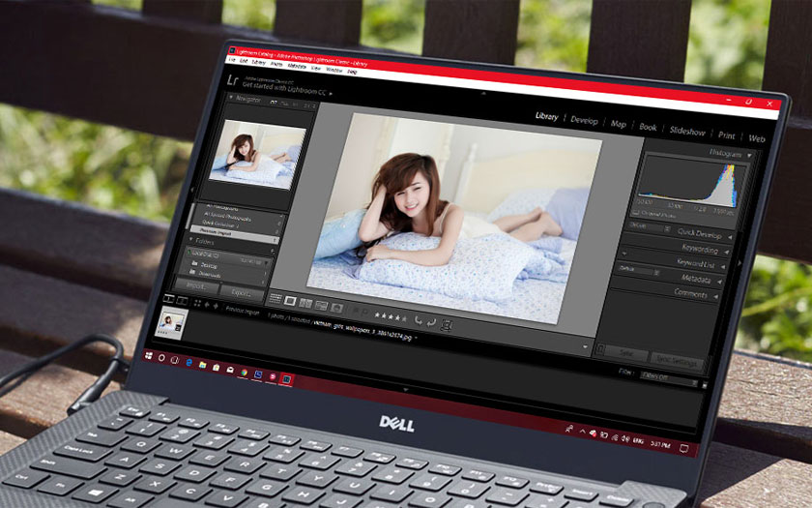Click the filmstrip grid shortcut icon
This screenshot has width=812, height=508.
(197, 303)
